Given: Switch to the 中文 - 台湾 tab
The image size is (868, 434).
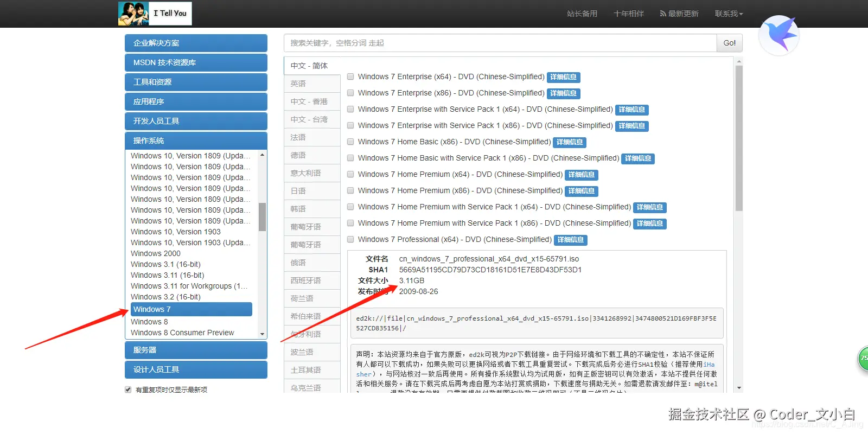Looking at the screenshot, I should (312, 119).
